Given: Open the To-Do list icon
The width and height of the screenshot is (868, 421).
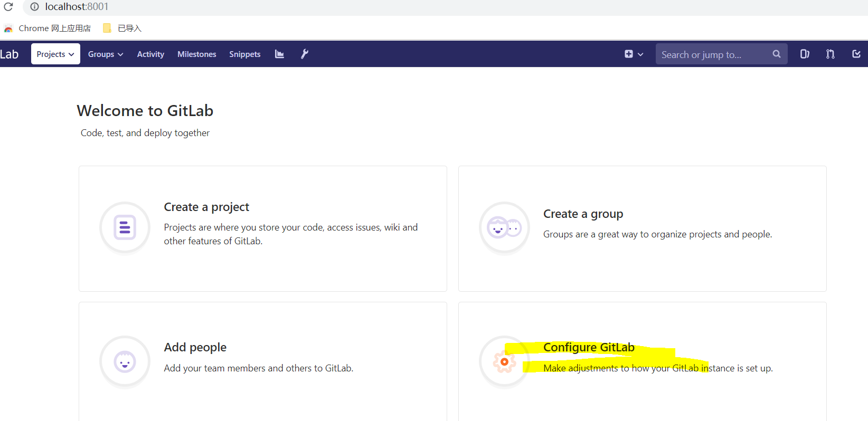Looking at the screenshot, I should [856, 54].
